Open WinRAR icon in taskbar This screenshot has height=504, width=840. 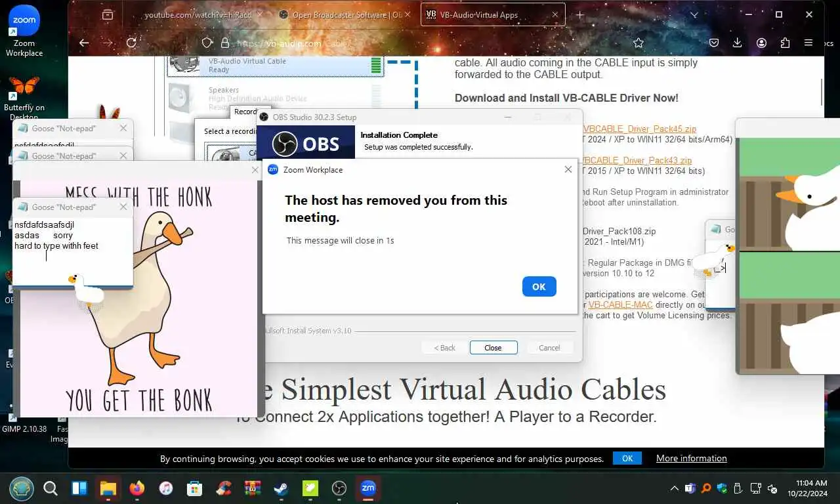(252, 488)
